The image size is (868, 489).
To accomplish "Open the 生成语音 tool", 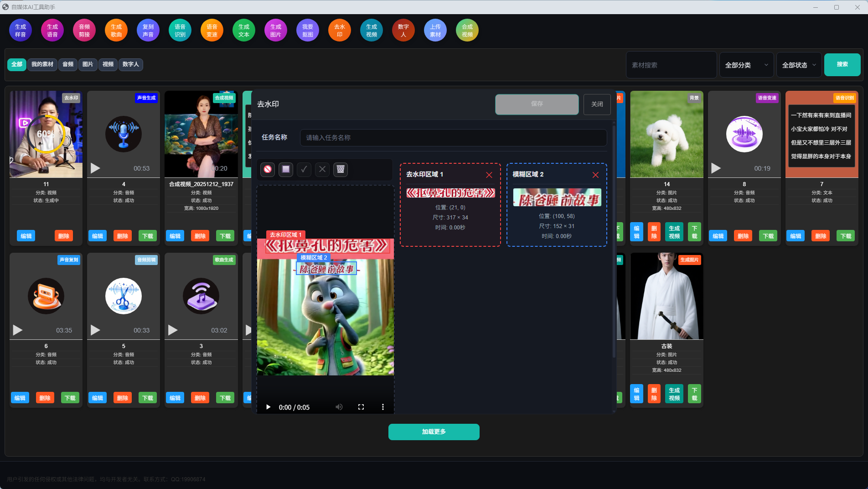I will [x=52, y=31].
